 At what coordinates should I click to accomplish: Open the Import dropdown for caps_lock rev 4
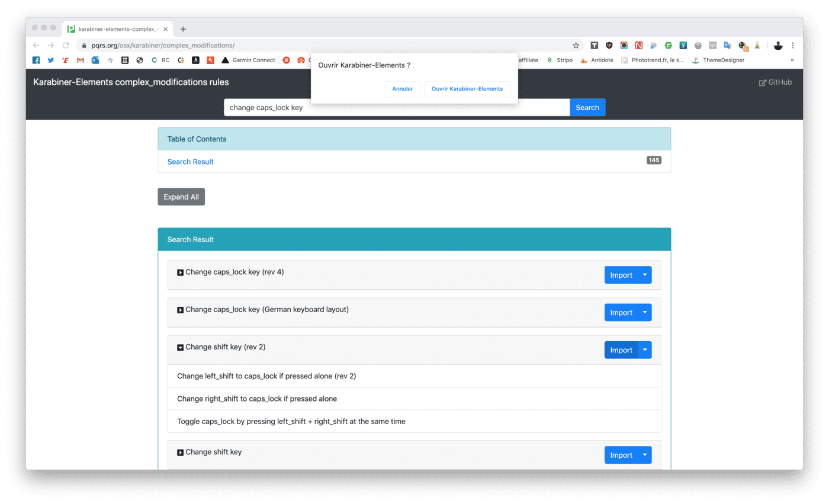645,275
